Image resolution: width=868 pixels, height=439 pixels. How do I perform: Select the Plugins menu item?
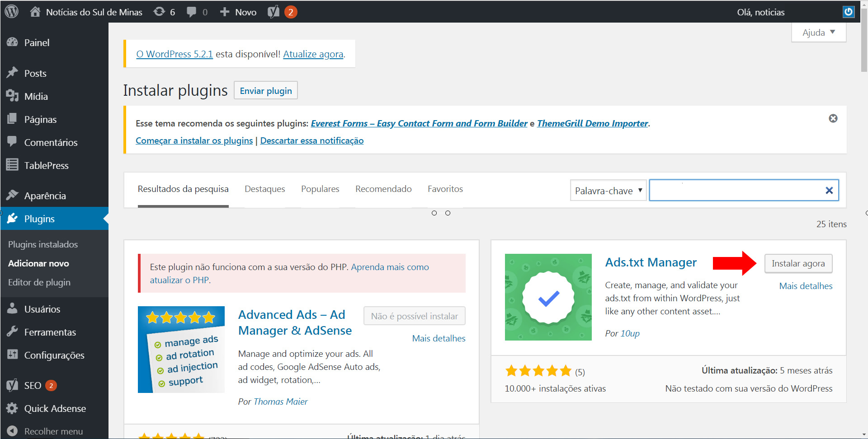click(x=54, y=219)
